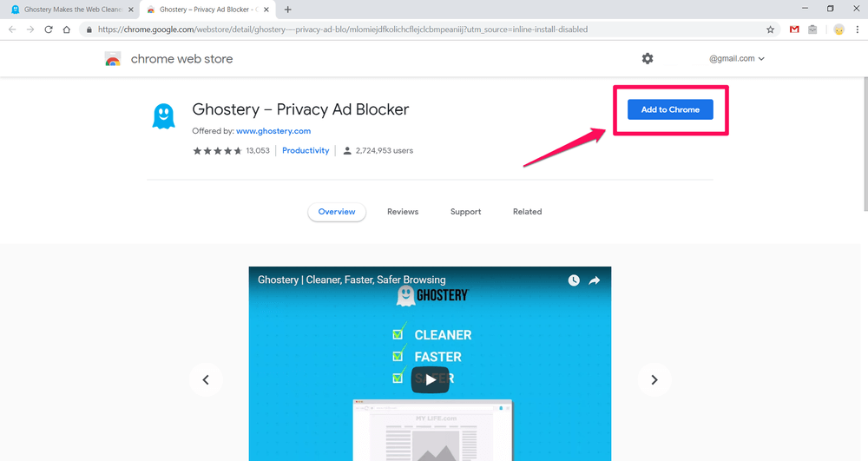Open the Related tab
The height and width of the screenshot is (461, 868).
pos(528,212)
